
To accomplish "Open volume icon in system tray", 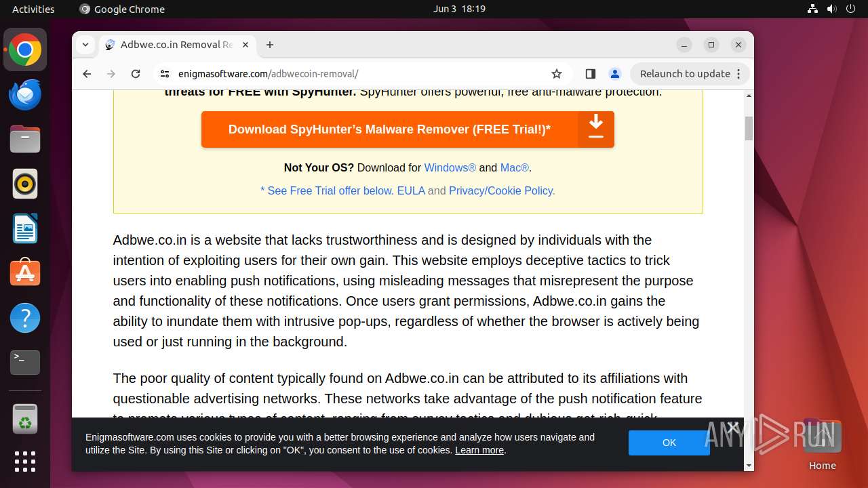I will pos(832,9).
